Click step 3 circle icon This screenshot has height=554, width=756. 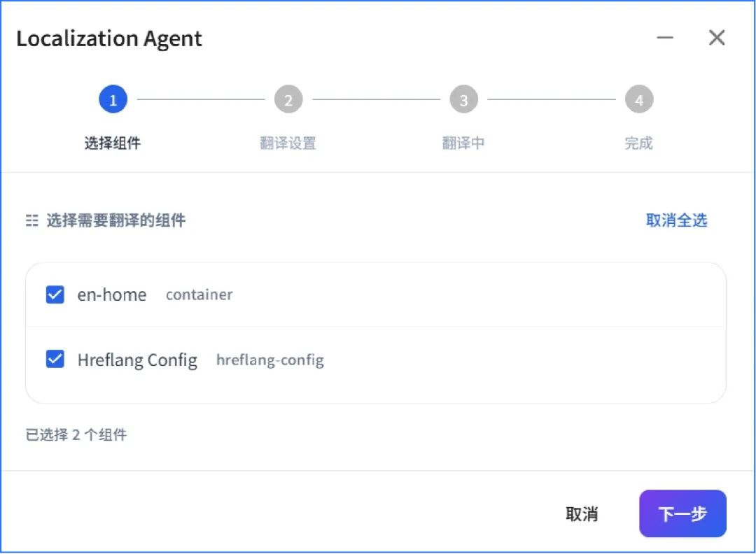(464, 99)
